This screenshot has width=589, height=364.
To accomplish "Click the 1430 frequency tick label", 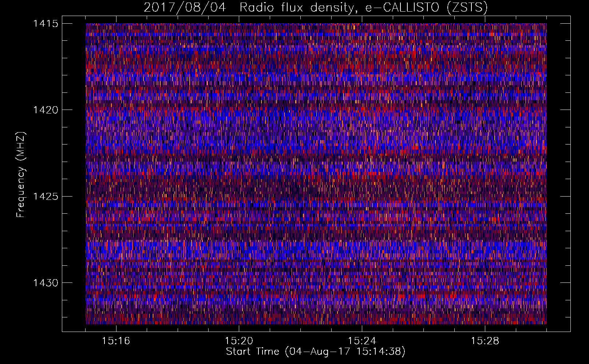I will pyautogui.click(x=46, y=283).
